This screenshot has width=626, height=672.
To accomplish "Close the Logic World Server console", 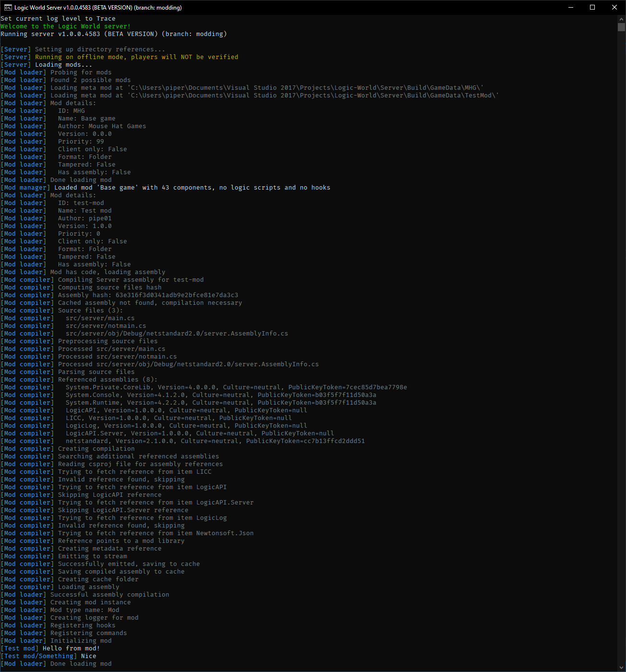I will pyautogui.click(x=614, y=7).
